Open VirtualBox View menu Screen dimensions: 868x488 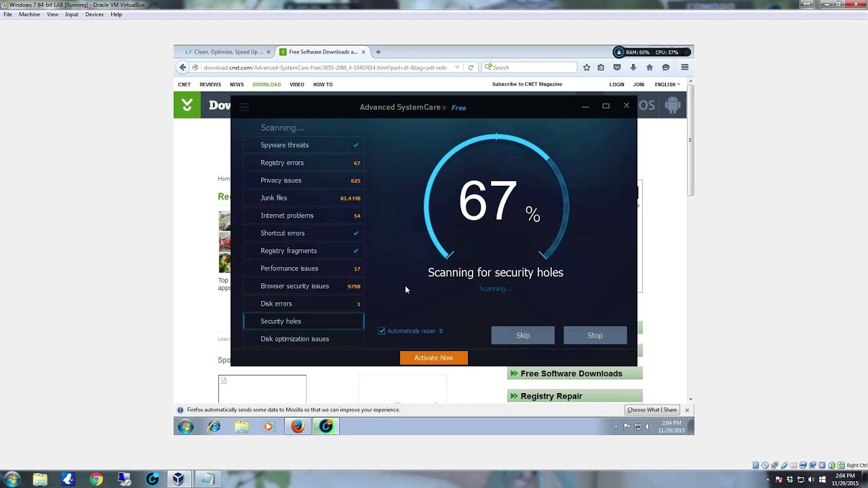coord(52,14)
